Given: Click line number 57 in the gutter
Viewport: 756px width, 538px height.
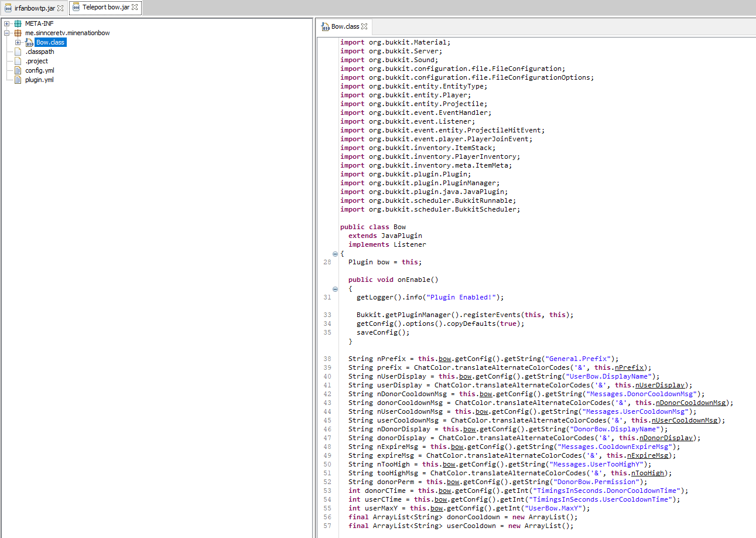Looking at the screenshot, I should tap(327, 526).
